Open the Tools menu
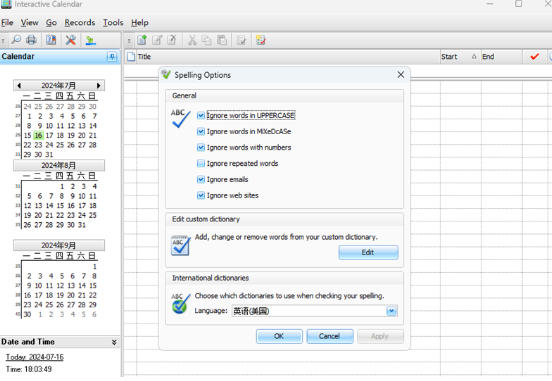The width and height of the screenshot is (552, 381). click(x=113, y=23)
